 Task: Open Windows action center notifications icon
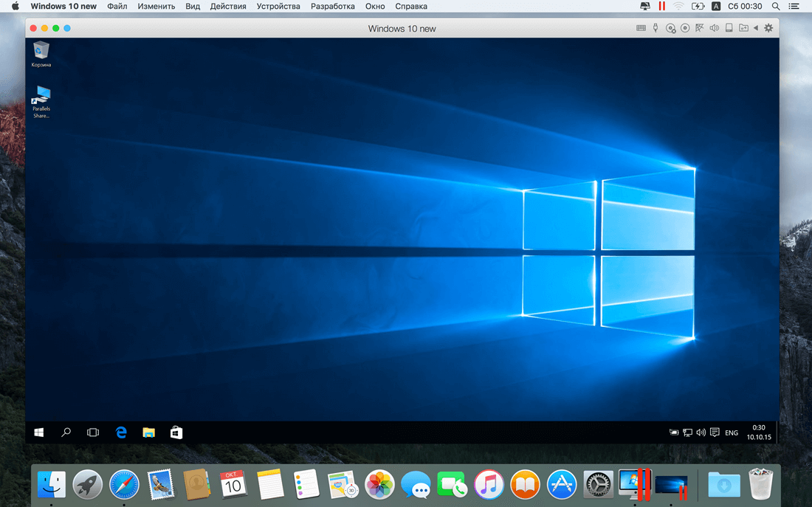click(x=715, y=432)
